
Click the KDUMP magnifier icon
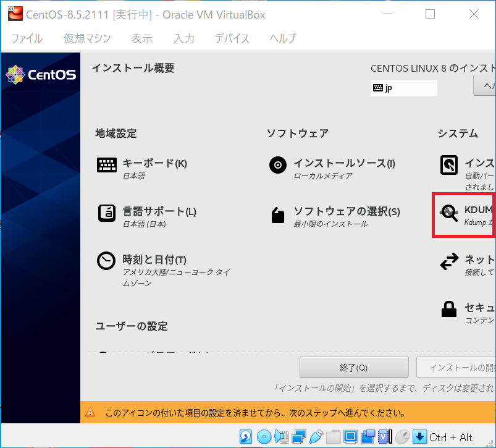pyautogui.click(x=449, y=213)
